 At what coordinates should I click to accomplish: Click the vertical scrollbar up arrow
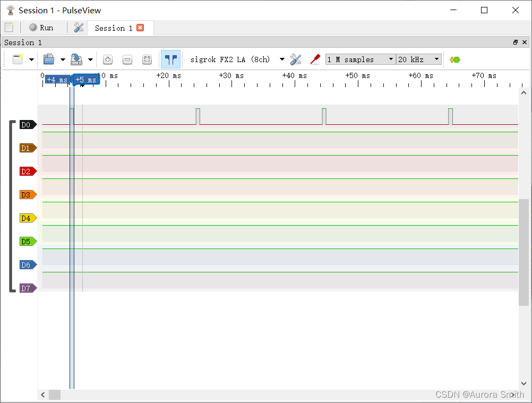524,93
